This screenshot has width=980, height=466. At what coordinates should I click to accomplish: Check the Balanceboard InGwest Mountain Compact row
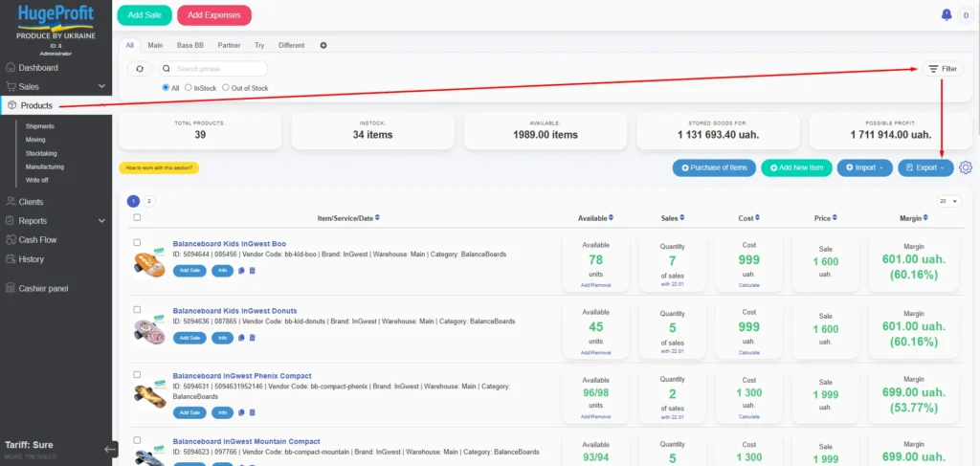137,440
